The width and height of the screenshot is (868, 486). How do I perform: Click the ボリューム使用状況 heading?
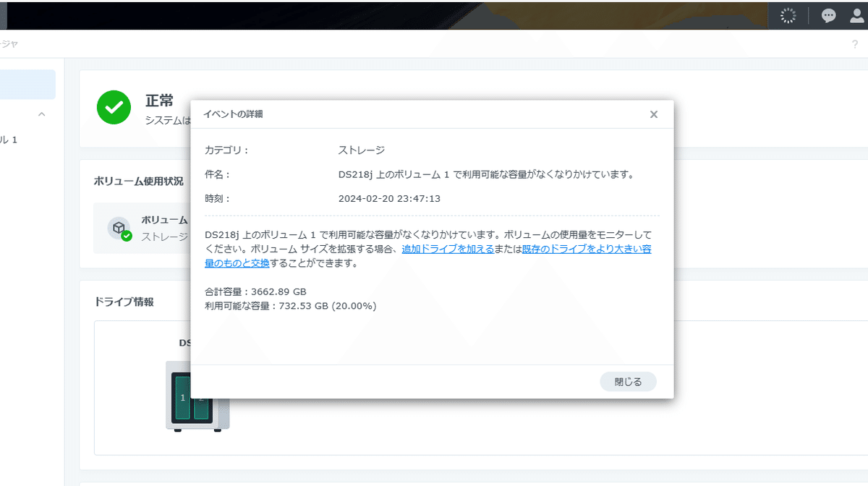pos(138,181)
